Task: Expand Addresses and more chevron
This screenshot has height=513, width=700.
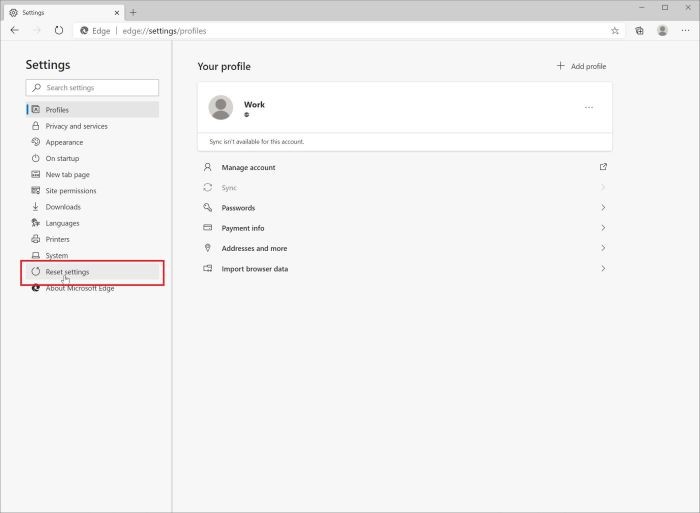Action: pyautogui.click(x=603, y=248)
